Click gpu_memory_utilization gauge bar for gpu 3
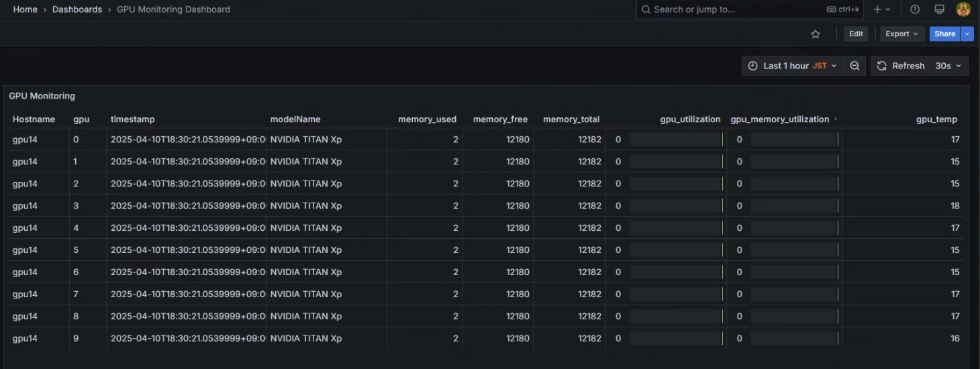 (x=795, y=206)
